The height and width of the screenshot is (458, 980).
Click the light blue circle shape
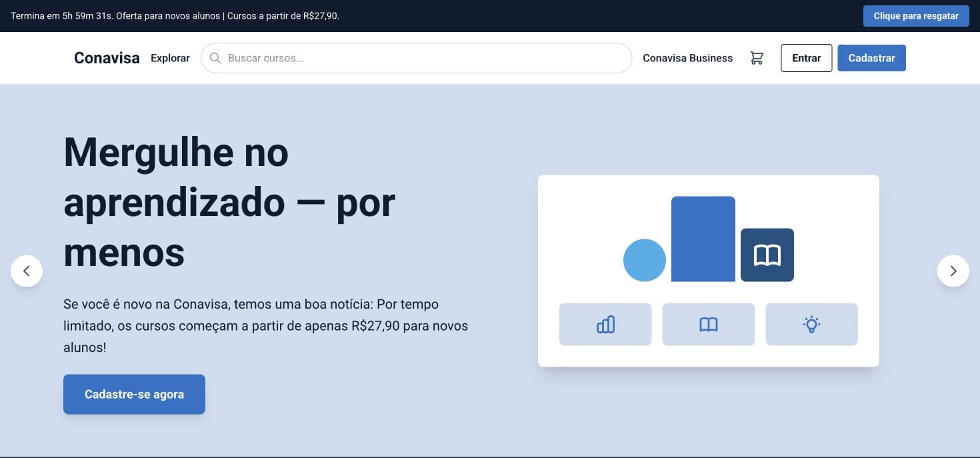pos(645,260)
